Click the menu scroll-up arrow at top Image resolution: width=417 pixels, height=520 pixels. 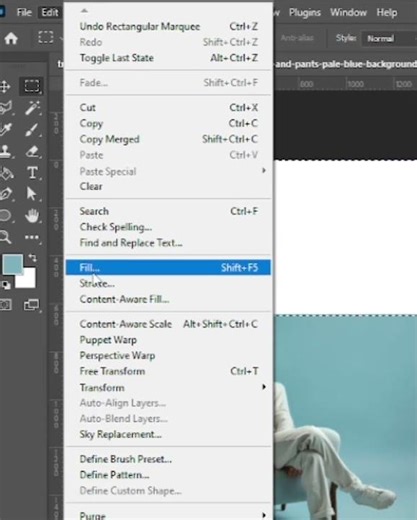click(84, 10)
